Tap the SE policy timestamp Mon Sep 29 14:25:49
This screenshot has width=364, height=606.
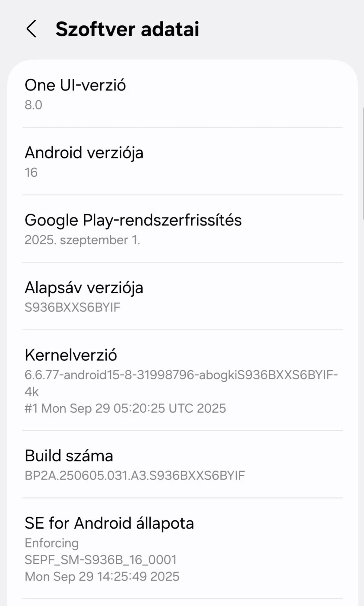102,577
